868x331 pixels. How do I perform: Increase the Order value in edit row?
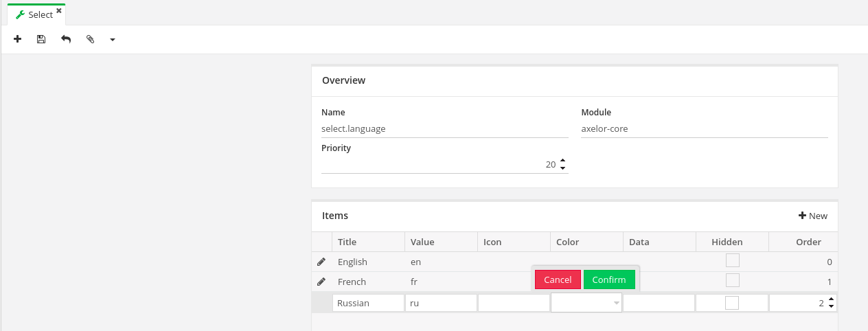[832, 299]
